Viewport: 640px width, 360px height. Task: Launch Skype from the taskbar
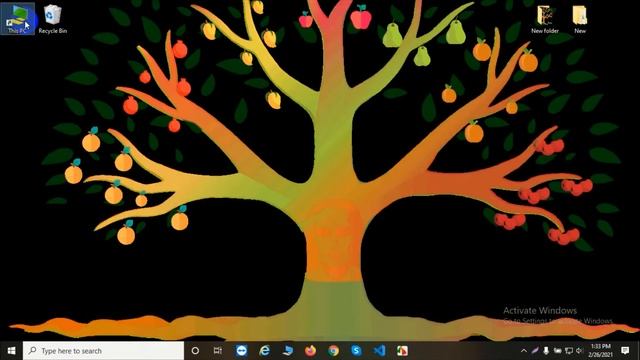coord(356,351)
